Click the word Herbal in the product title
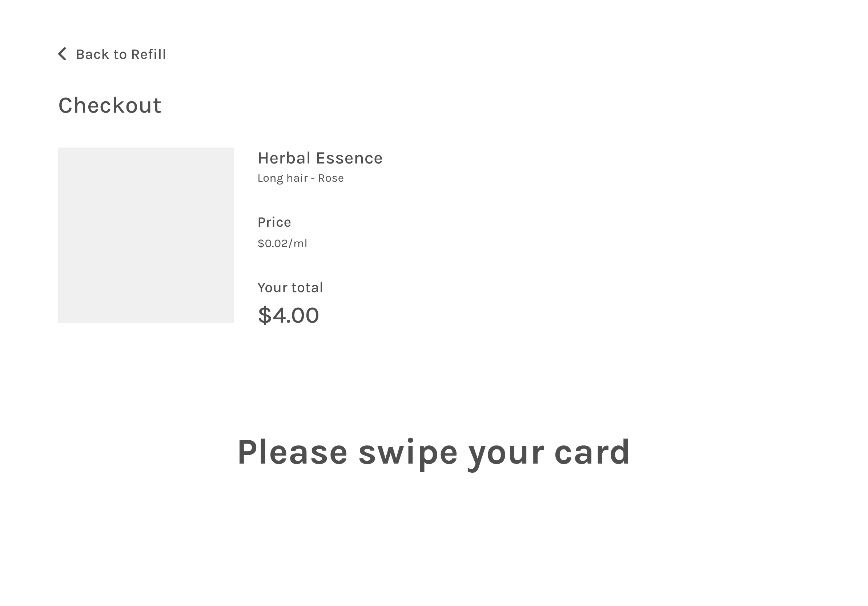 [284, 158]
